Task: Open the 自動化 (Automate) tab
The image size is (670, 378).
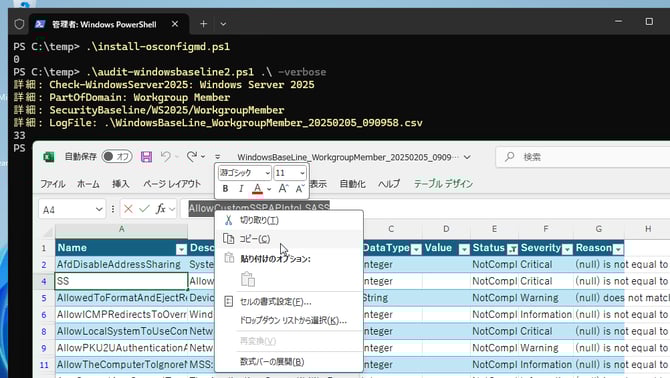Action: [353, 184]
